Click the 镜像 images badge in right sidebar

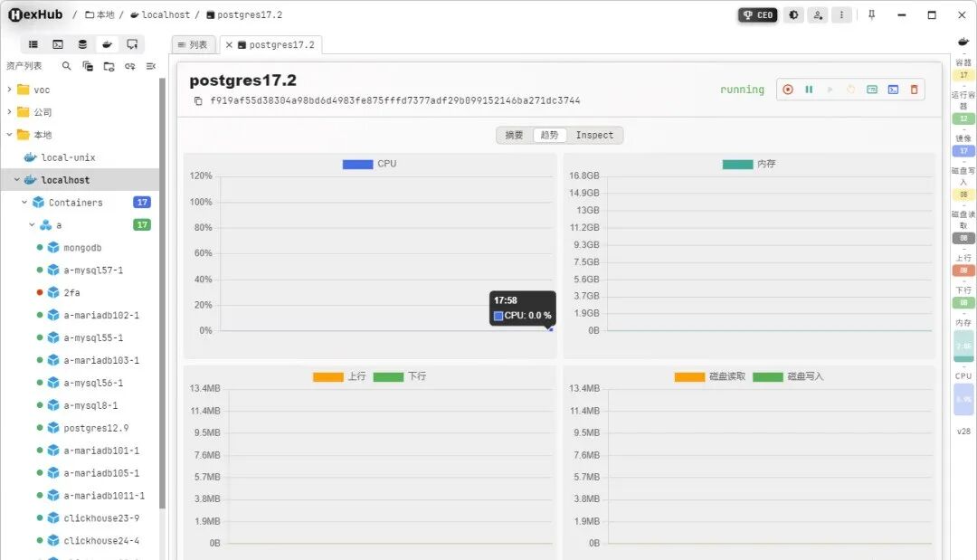coord(963,151)
